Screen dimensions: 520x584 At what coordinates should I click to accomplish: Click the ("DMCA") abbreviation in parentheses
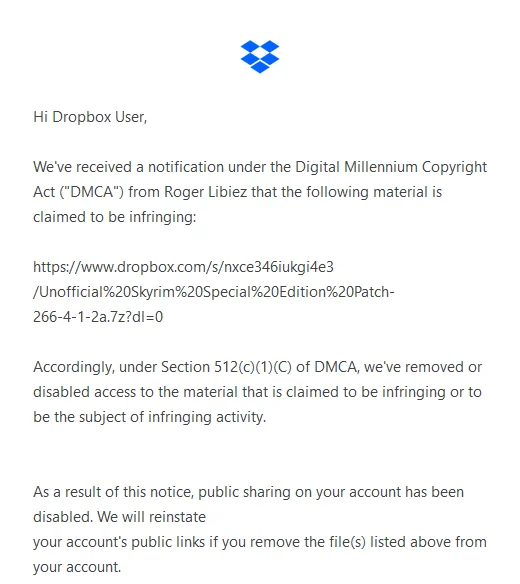[92, 192]
